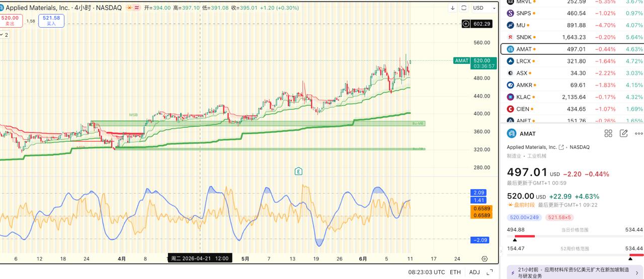This screenshot has width=644, height=279.
Task: Click the 当日价格范围 day range bar
Action: [575, 236]
